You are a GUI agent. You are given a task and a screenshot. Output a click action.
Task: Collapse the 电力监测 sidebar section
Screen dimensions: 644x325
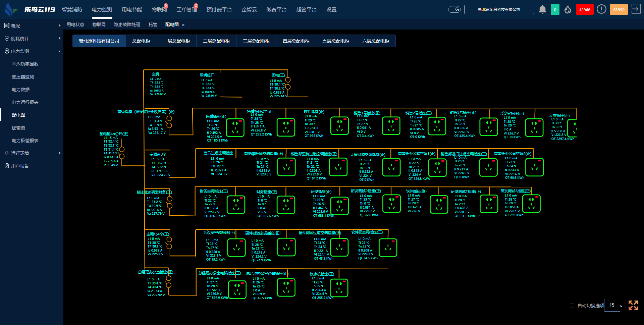coord(32,51)
